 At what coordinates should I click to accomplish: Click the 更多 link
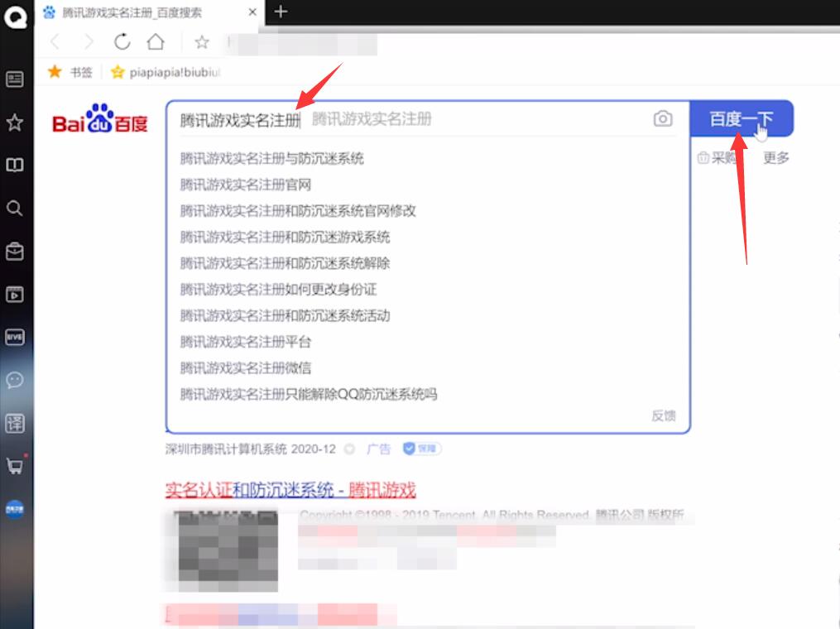click(x=775, y=157)
